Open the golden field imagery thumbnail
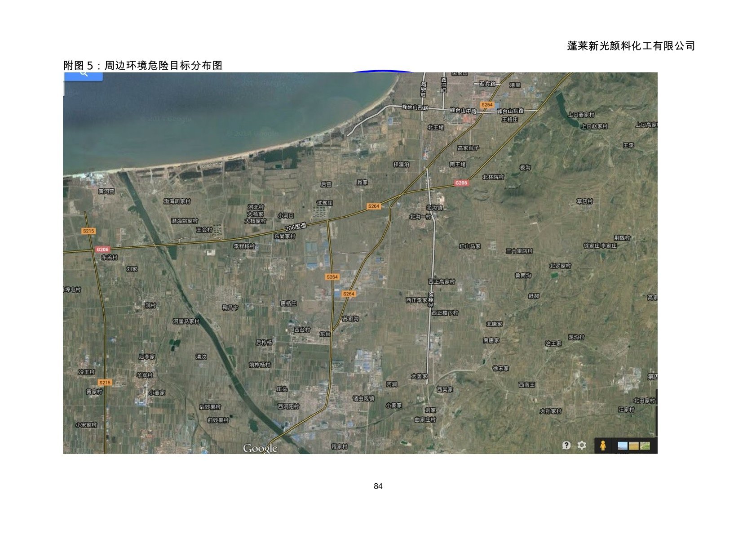The image size is (756, 535). [x=634, y=446]
